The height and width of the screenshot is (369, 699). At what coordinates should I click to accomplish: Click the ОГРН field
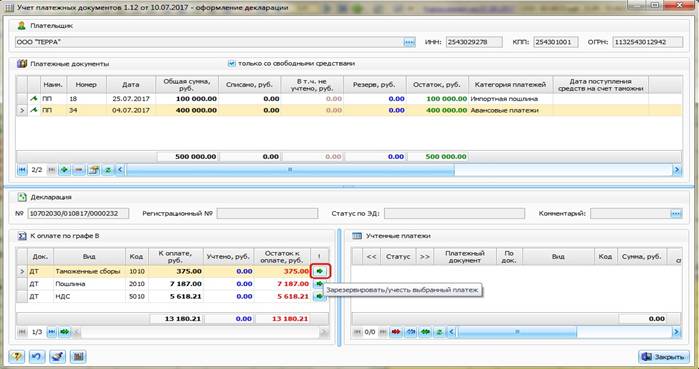pos(647,42)
